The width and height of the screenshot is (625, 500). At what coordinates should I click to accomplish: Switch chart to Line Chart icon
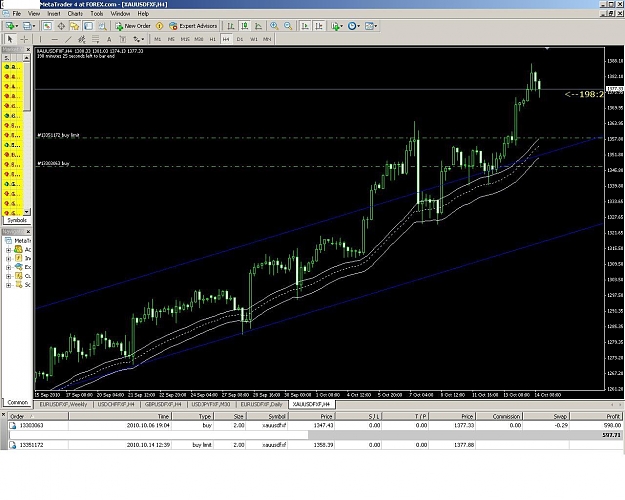point(258,26)
